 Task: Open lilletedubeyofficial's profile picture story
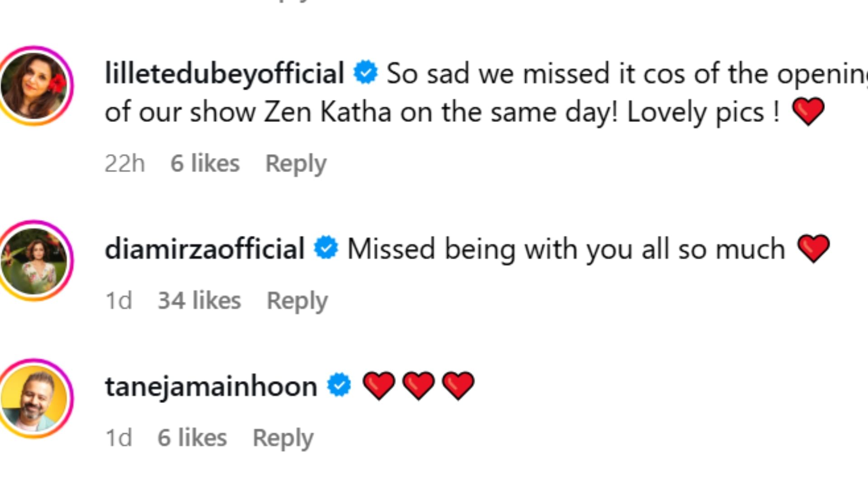point(34,85)
